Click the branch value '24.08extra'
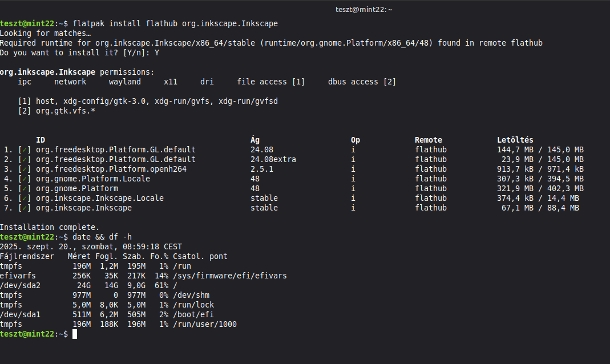 [x=273, y=159]
